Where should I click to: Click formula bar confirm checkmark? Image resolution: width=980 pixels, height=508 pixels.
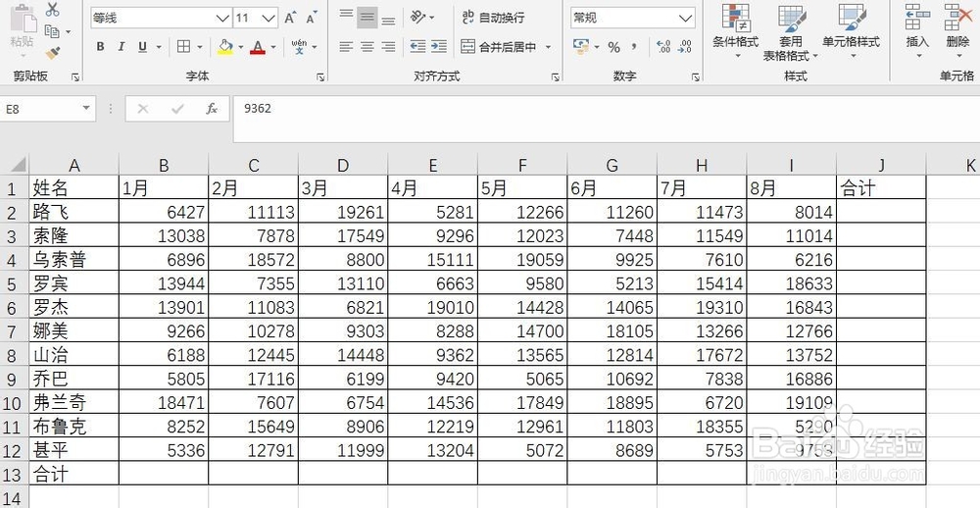coord(177,109)
